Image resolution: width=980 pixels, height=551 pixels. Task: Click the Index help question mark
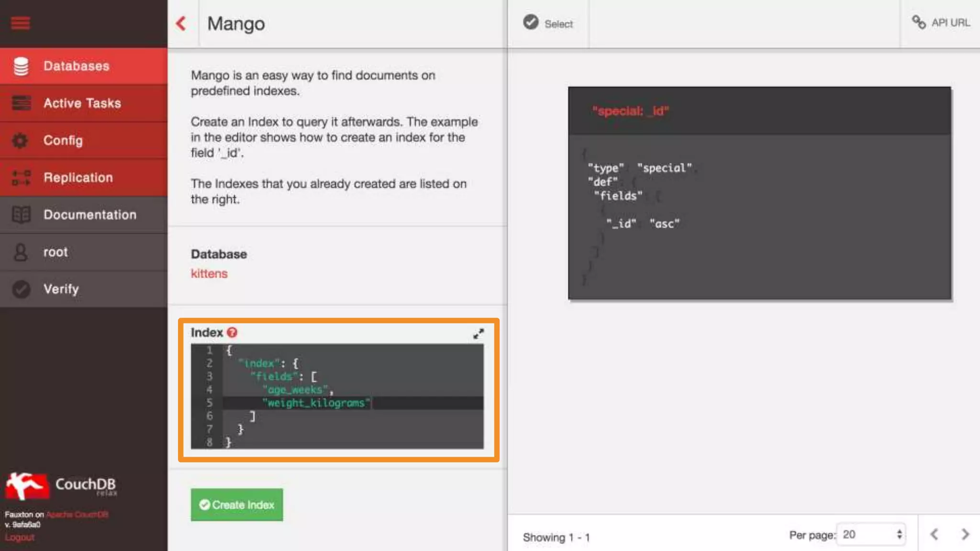(x=232, y=332)
